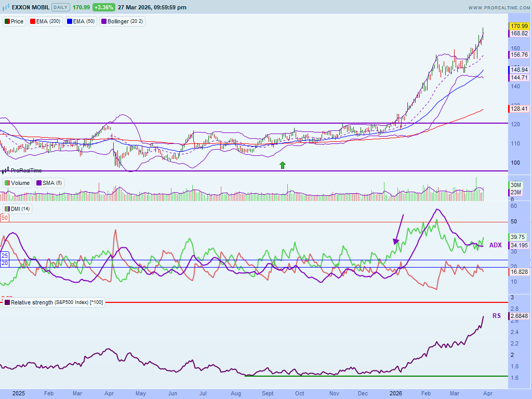The width and height of the screenshot is (532, 399).
Task: Click the 2026 label on the time axis
Action: coord(396,394)
